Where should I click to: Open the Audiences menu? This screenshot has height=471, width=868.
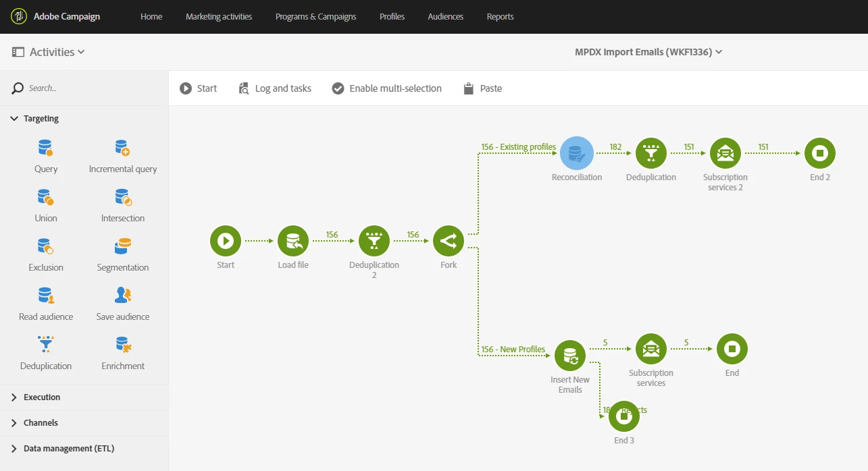[446, 17]
